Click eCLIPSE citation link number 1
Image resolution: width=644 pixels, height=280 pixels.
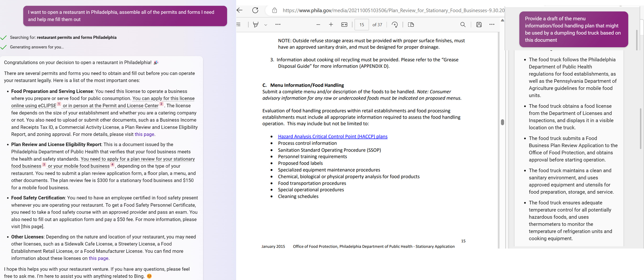[59, 104]
